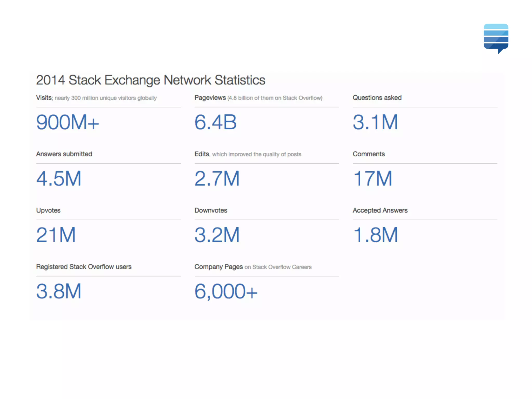The image size is (532, 399).
Task: Click the '2.7M' edits figure
Action: (x=217, y=178)
